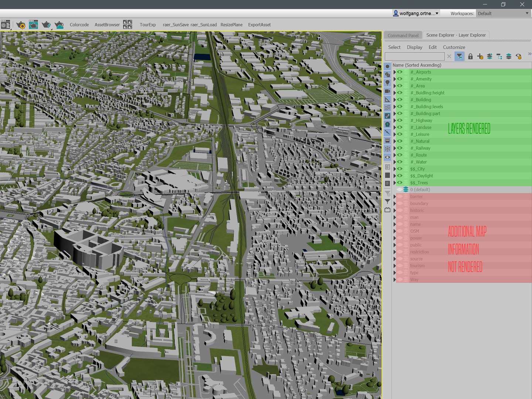Click the Render in Cloud teapot icon
Screen dimensions: 532x399
(x=59, y=25)
